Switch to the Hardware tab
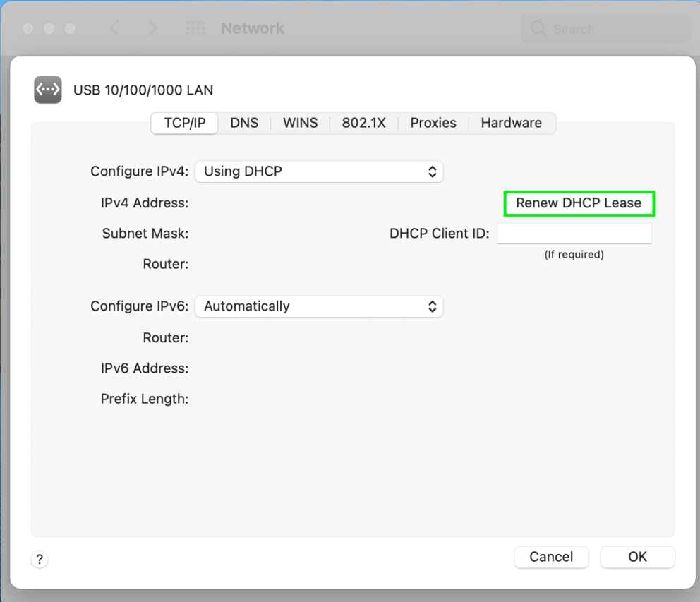The width and height of the screenshot is (700, 602). [x=511, y=123]
